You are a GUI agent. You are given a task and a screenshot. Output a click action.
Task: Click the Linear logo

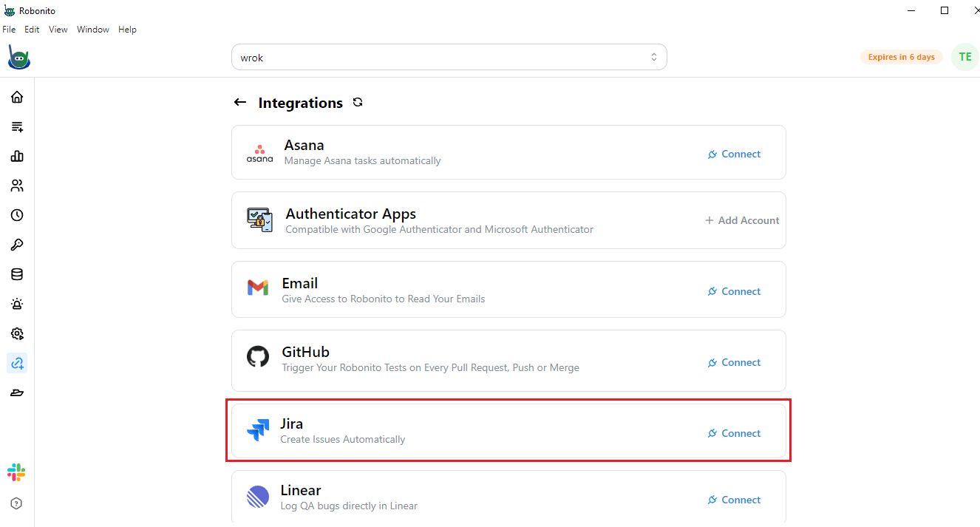[258, 497]
